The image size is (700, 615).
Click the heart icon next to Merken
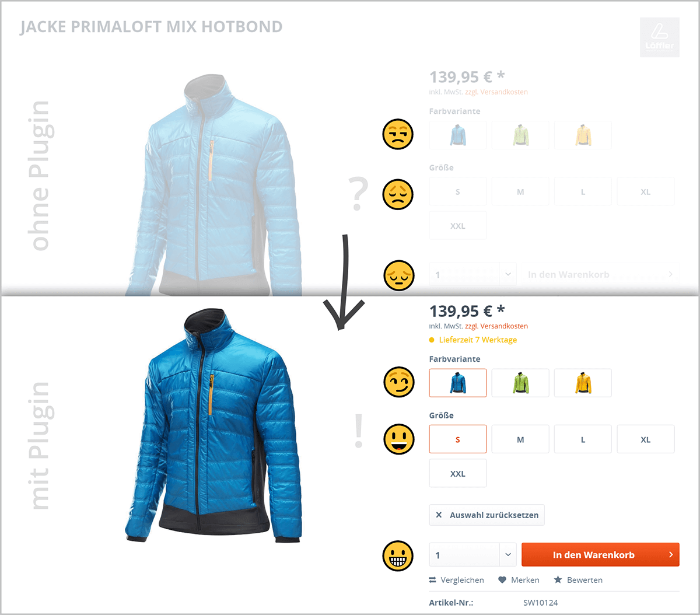pos(502,580)
